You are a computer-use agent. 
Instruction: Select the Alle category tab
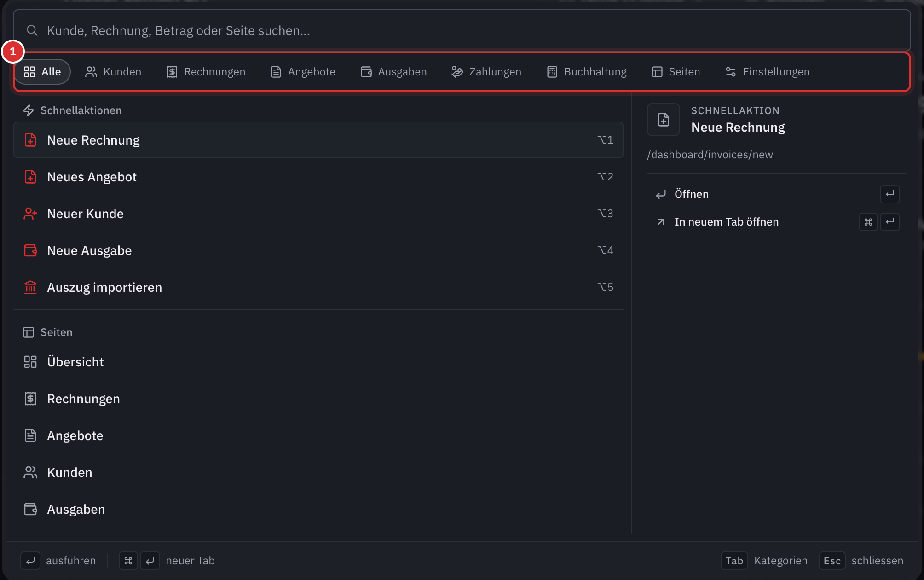(42, 72)
